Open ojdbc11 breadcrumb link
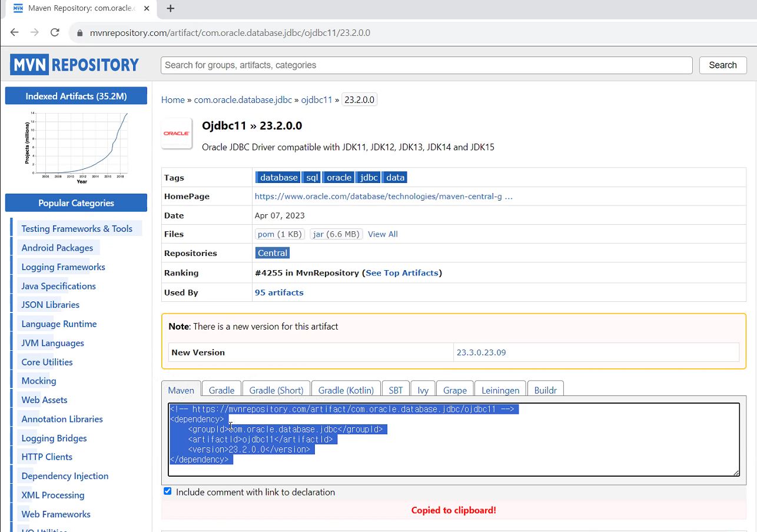The height and width of the screenshot is (532, 757). (317, 100)
